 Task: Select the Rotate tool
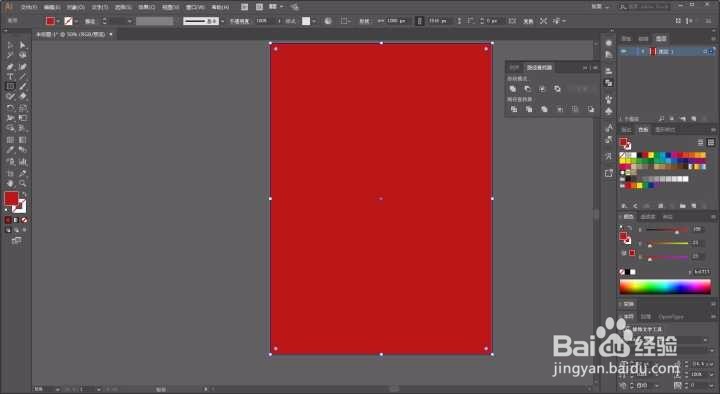click(11, 108)
